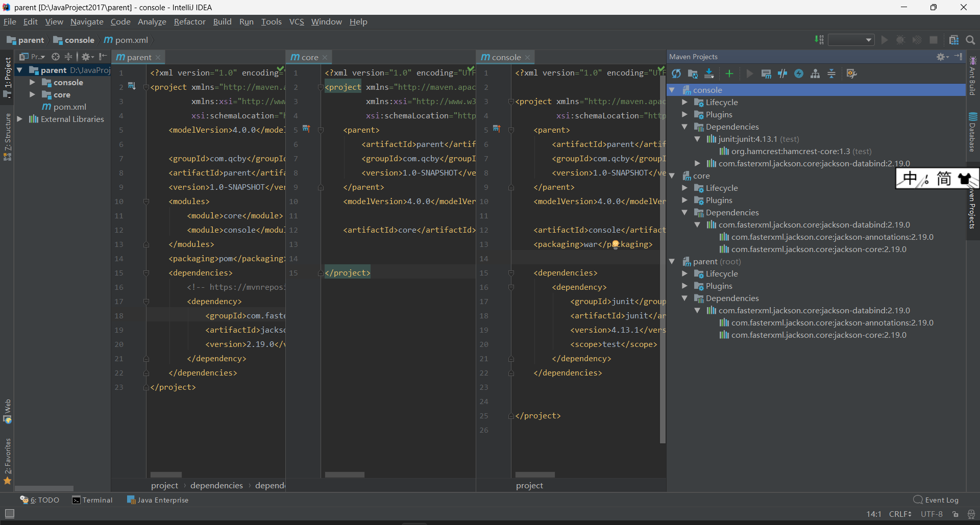
Task: Open the Refactor menu
Action: 189,21
